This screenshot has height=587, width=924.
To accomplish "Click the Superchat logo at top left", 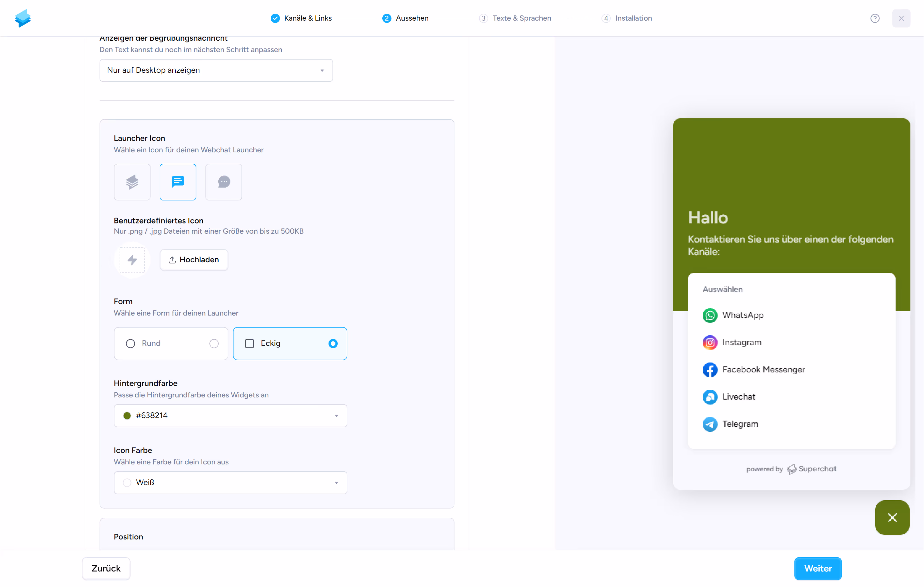I will [x=23, y=19].
